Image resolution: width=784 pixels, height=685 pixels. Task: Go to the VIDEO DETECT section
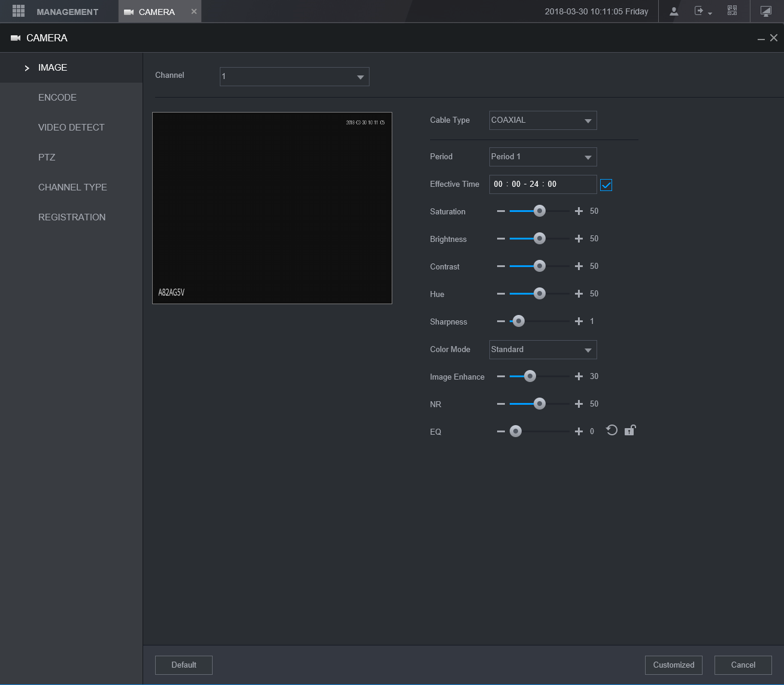[71, 128]
